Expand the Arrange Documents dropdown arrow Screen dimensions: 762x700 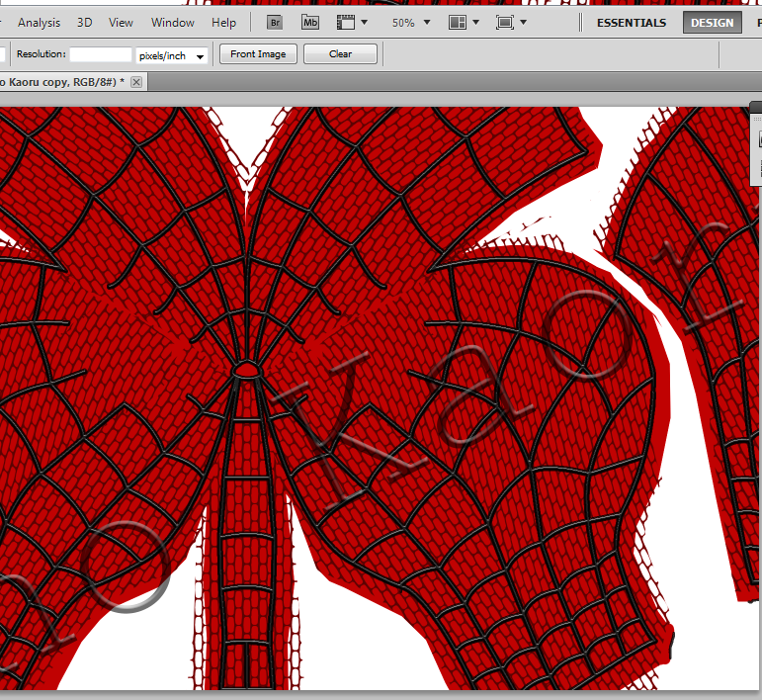475,23
